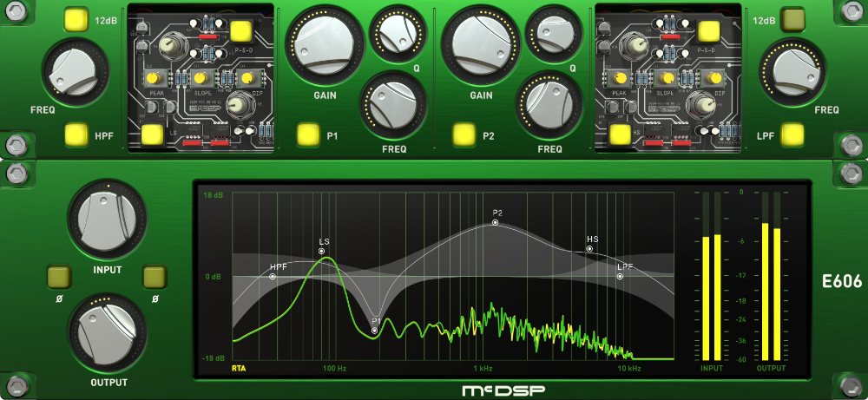Viewport: 868px width, 400px height.
Task: Click the P-S-D button on the low-shelf board
Action: 241,31
